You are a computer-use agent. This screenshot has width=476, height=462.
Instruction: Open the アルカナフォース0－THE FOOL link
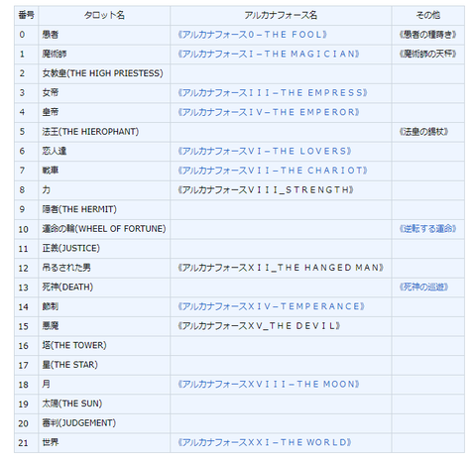click(253, 35)
